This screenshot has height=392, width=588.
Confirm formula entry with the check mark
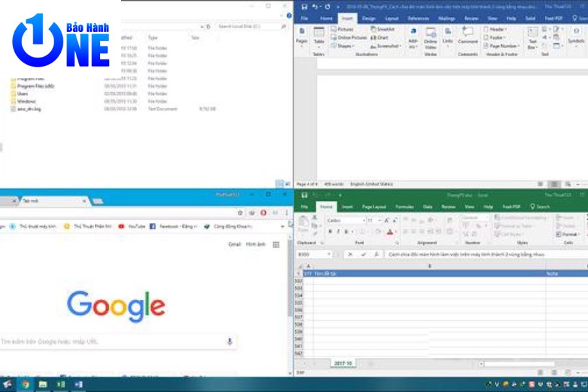pyautogui.click(x=363, y=254)
